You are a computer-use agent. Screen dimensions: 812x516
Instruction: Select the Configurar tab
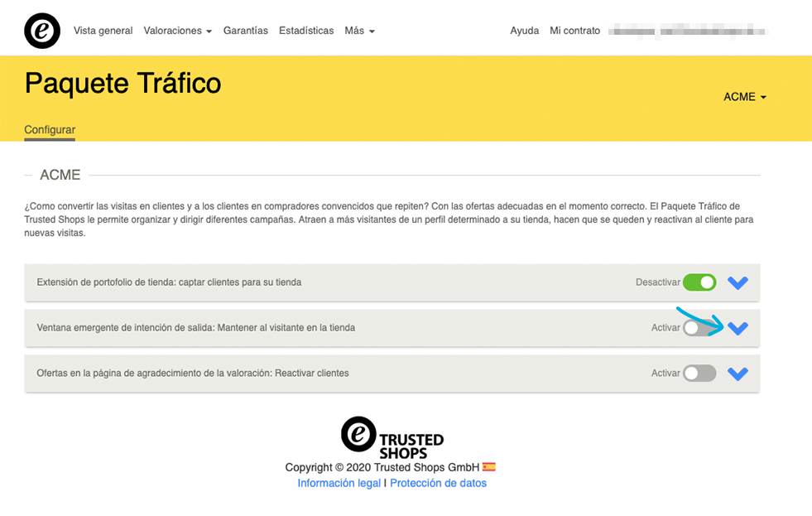(x=50, y=129)
